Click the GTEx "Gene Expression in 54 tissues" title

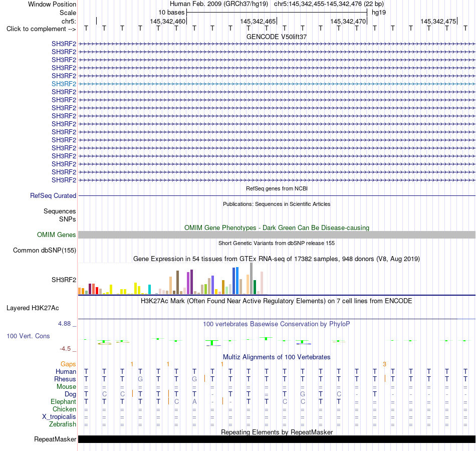(277, 259)
